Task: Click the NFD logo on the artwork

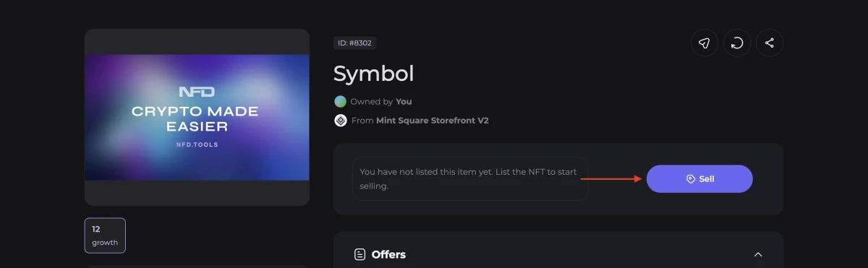Action: click(197, 92)
